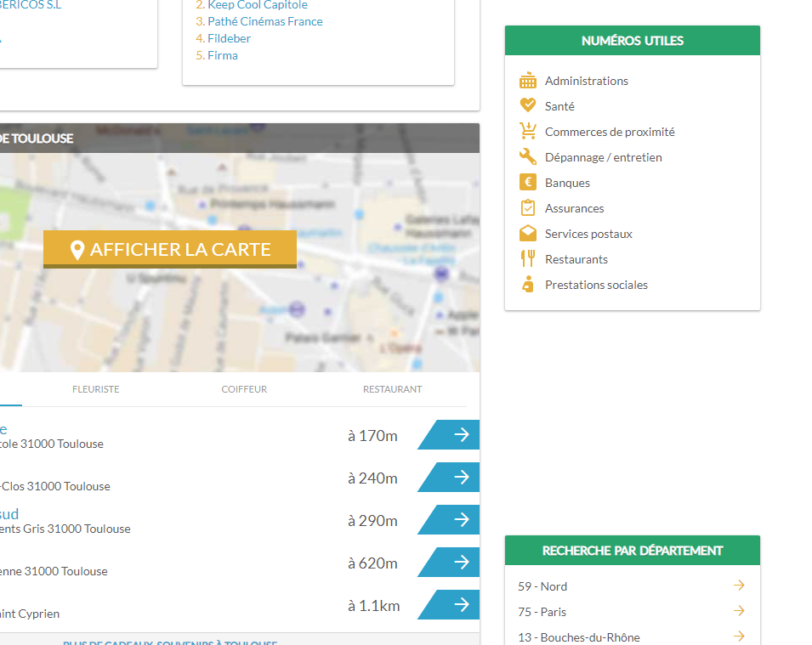This screenshot has height=645, width=812.
Task: Select 59 - Nord department
Action: tap(542, 586)
